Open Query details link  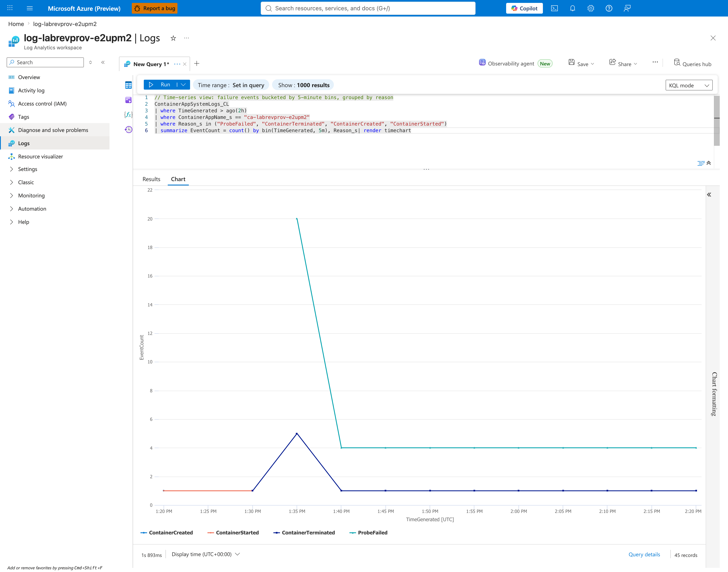tap(644, 555)
